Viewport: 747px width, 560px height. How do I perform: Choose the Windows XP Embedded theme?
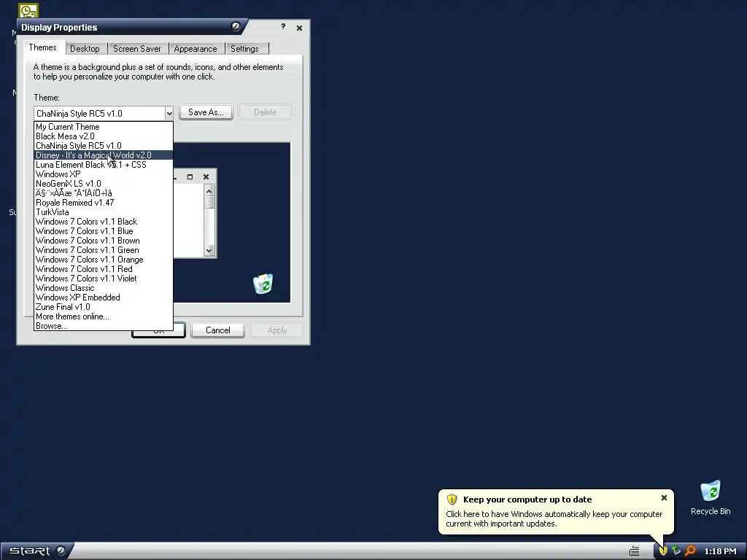104,297
